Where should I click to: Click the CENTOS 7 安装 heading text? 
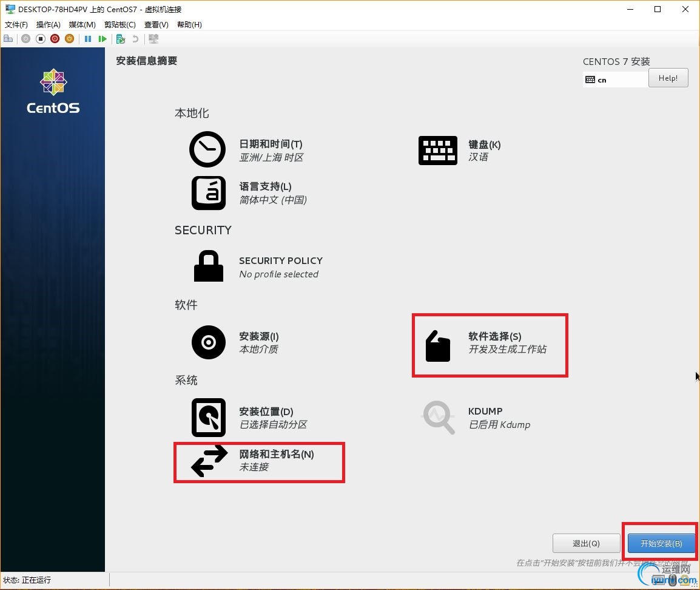[x=616, y=62]
